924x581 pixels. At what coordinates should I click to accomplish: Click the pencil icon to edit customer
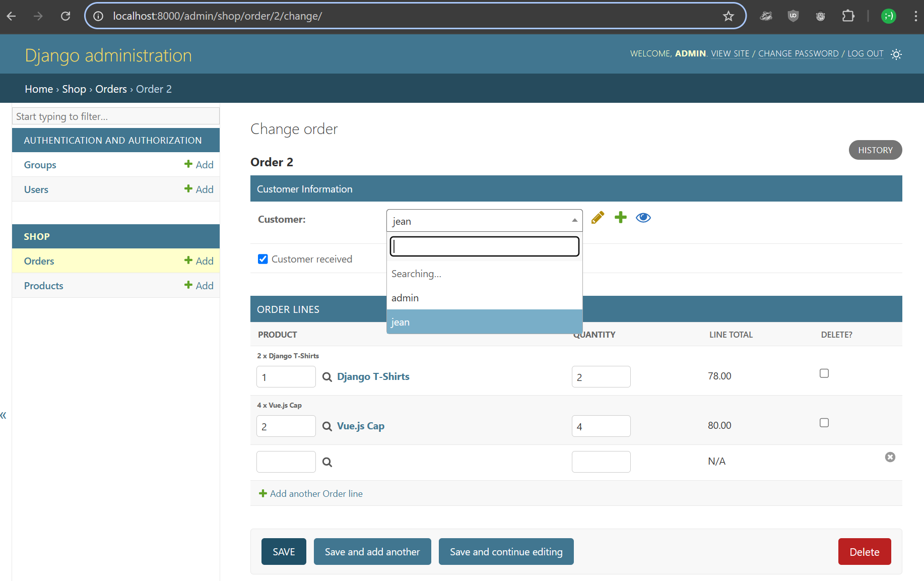(x=598, y=218)
